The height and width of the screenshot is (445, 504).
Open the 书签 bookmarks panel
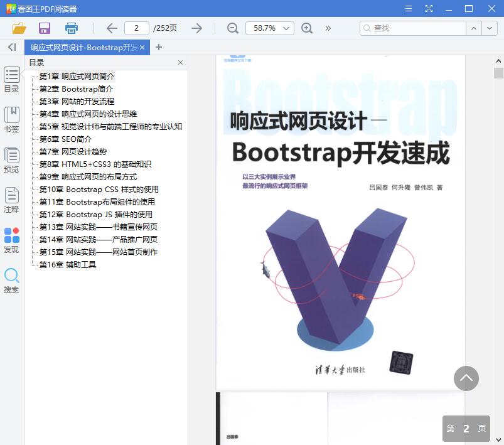tap(11, 118)
